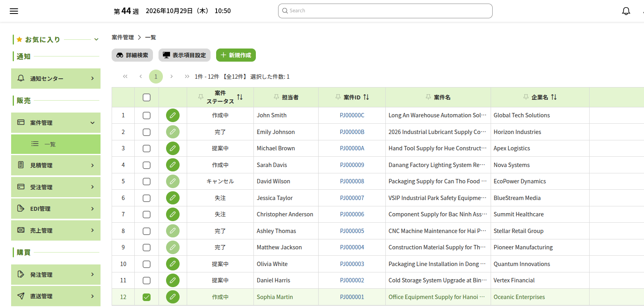Sort by 案件ID column arrows

click(x=366, y=97)
